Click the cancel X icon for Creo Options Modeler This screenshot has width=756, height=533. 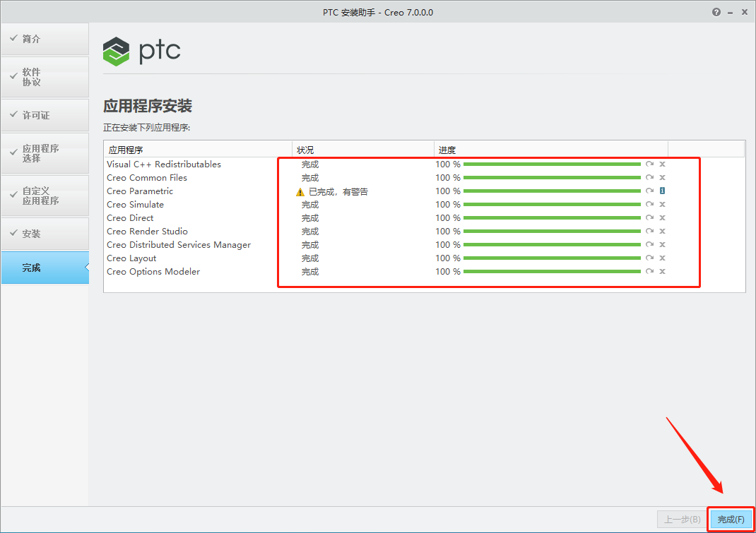click(662, 271)
